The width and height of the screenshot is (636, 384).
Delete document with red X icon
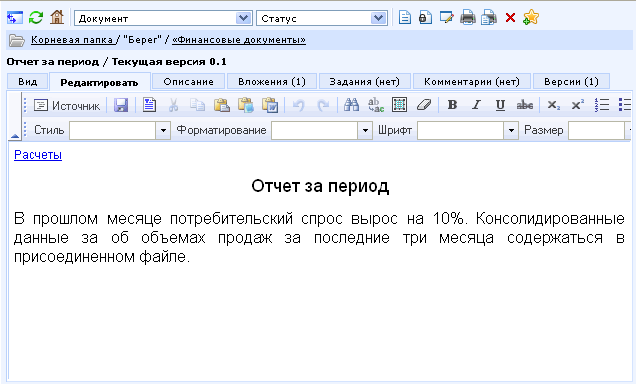[510, 17]
